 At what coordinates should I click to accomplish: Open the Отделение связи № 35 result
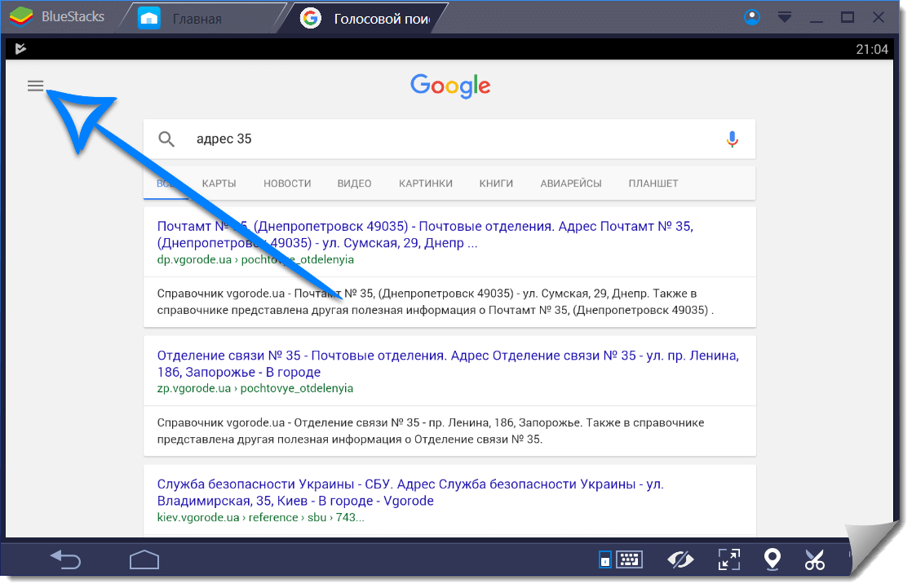click(x=448, y=364)
